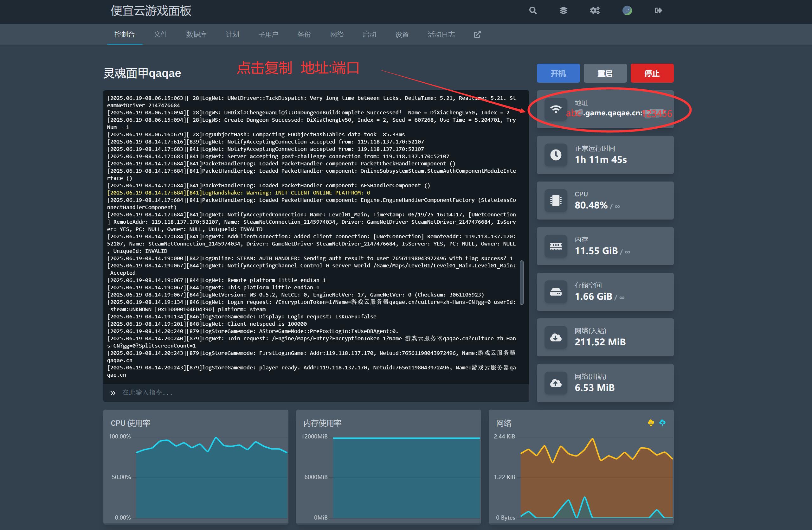Click the 2.44 KiB axis label
Screen dimensions: 812x530
(x=504, y=437)
